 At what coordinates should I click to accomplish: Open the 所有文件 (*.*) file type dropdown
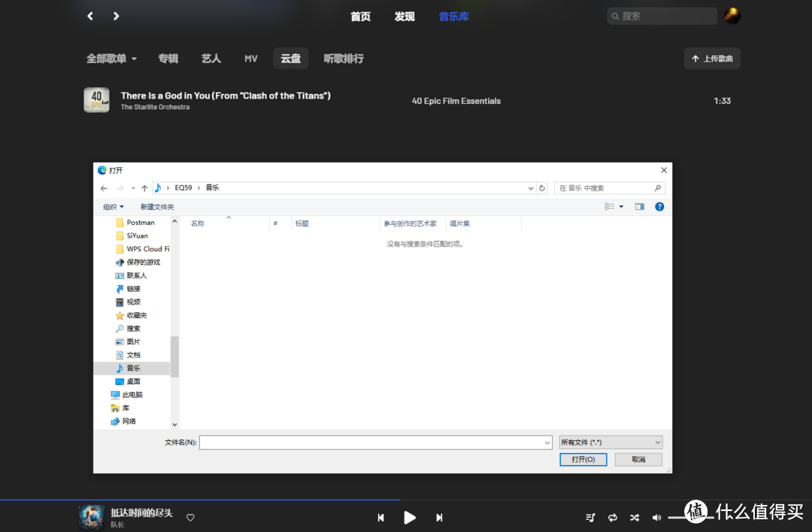[x=611, y=442]
